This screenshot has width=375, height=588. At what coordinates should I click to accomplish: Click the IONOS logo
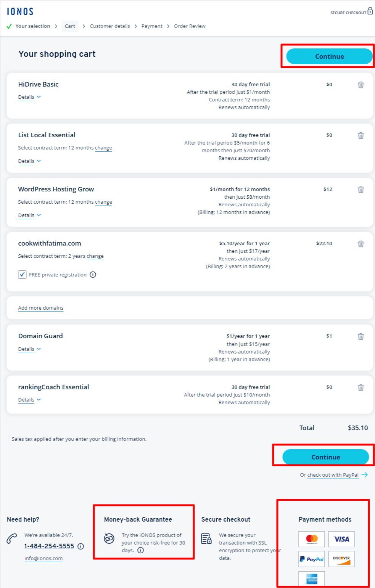pyautogui.click(x=20, y=11)
